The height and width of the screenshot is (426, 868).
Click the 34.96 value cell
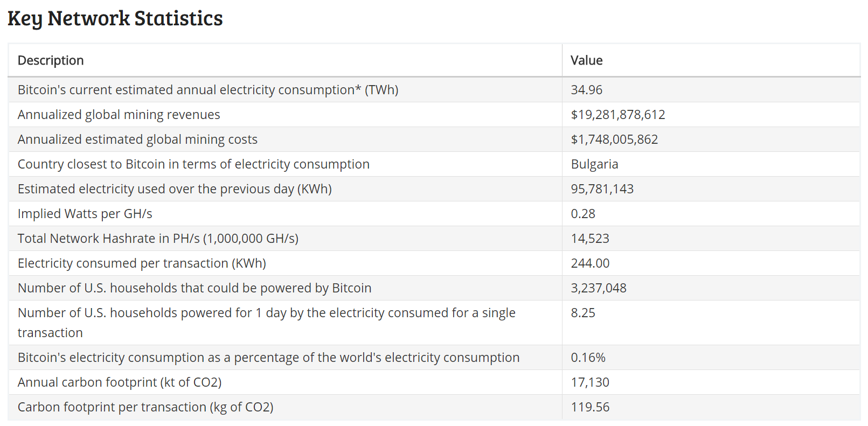[x=586, y=90]
